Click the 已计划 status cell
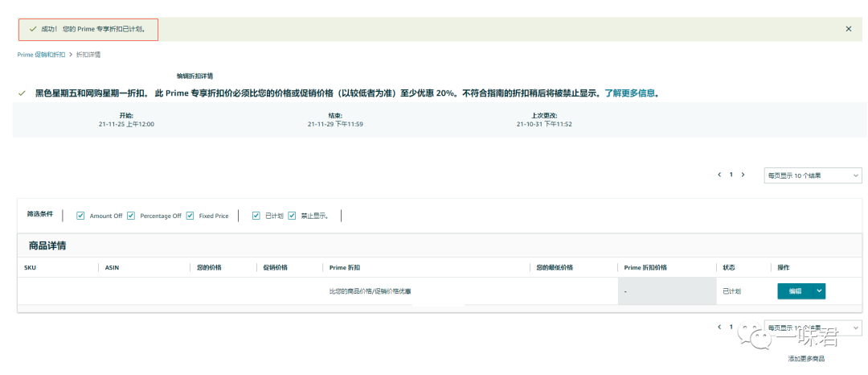 click(x=732, y=291)
